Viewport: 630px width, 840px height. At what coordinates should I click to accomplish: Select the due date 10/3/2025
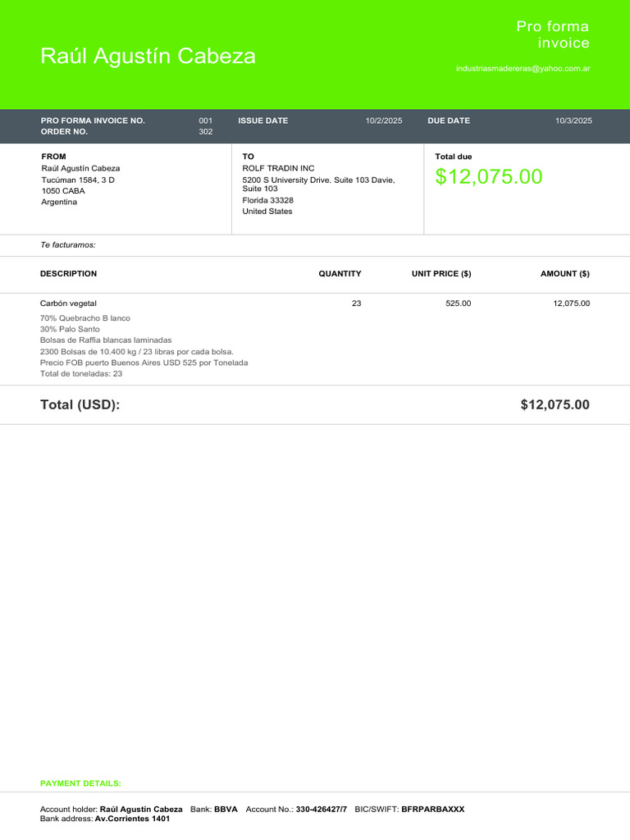(x=573, y=121)
